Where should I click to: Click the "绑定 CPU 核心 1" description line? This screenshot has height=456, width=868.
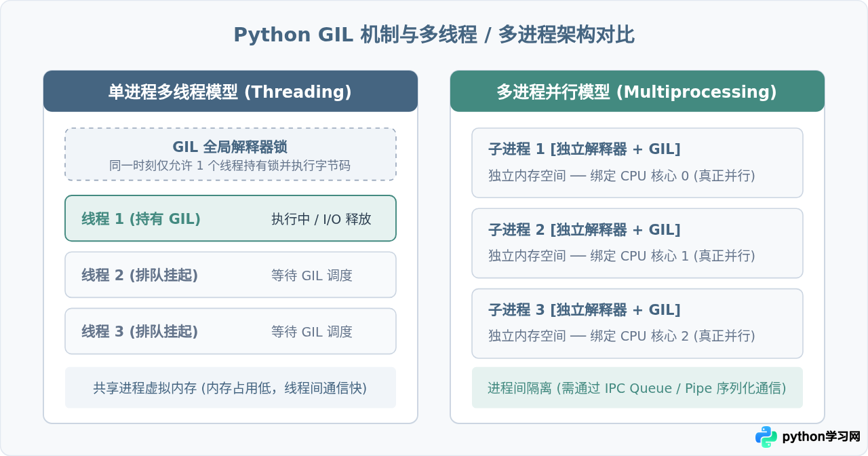point(622,256)
